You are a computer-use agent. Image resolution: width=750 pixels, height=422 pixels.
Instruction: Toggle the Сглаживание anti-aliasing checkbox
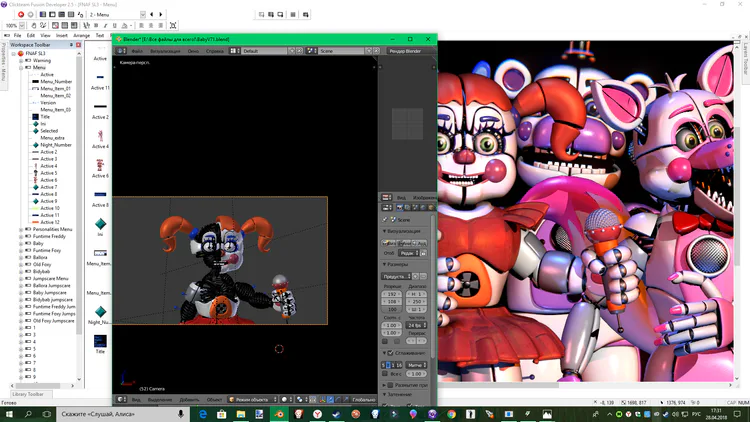point(390,353)
